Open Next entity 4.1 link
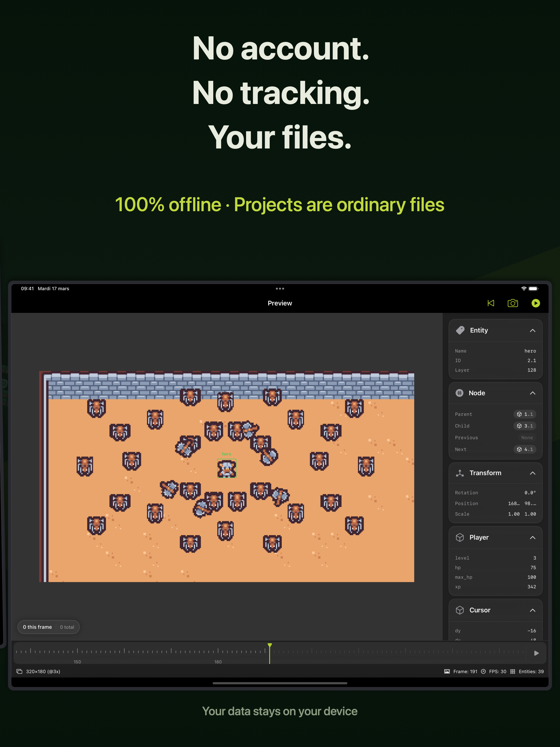Screen dimensions: 560x747 tap(525, 449)
